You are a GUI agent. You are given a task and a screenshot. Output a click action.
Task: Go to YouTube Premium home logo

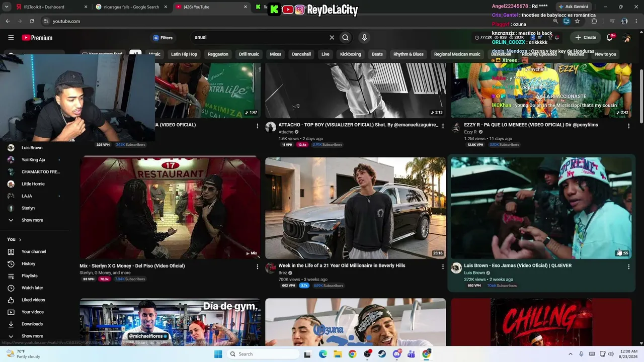[x=37, y=38]
